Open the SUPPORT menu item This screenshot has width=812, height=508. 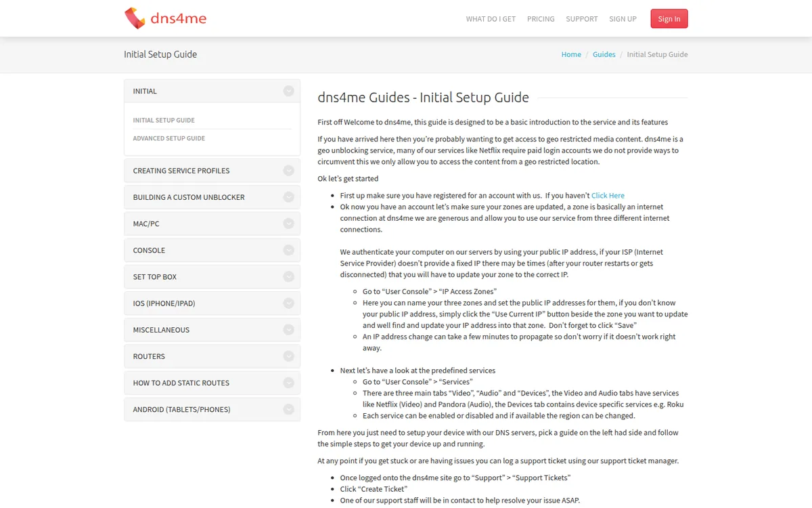(582, 19)
